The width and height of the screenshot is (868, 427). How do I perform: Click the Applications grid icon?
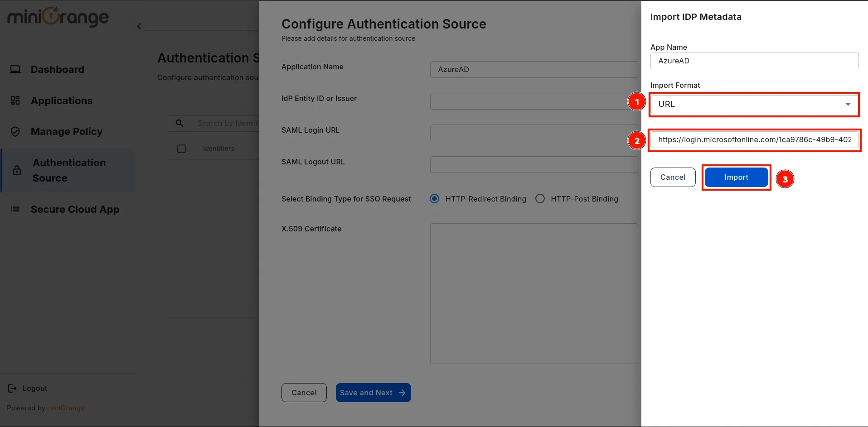16,101
